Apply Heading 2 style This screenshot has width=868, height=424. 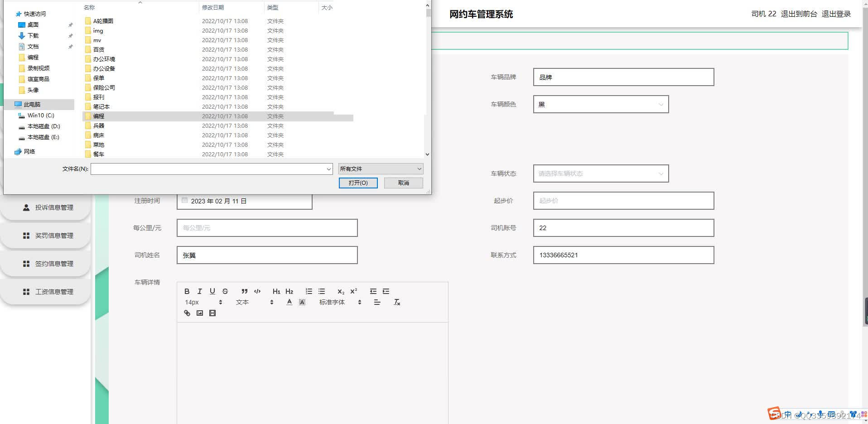[289, 291]
